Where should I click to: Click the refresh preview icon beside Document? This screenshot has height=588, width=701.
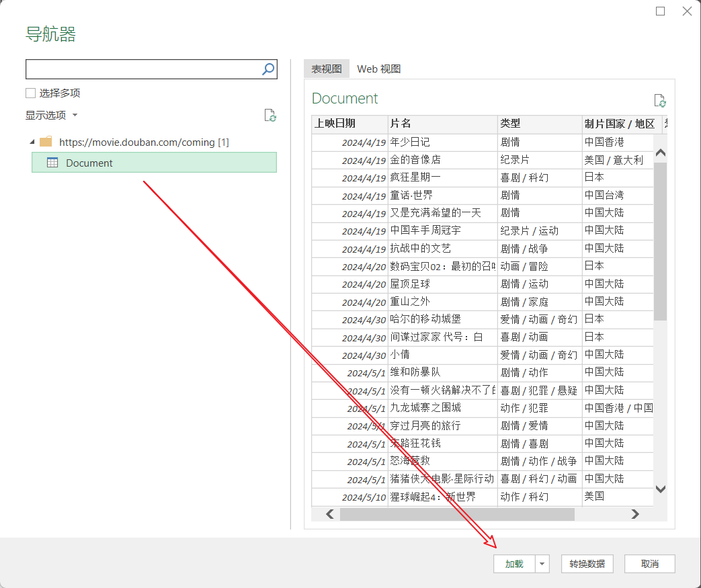point(660,101)
